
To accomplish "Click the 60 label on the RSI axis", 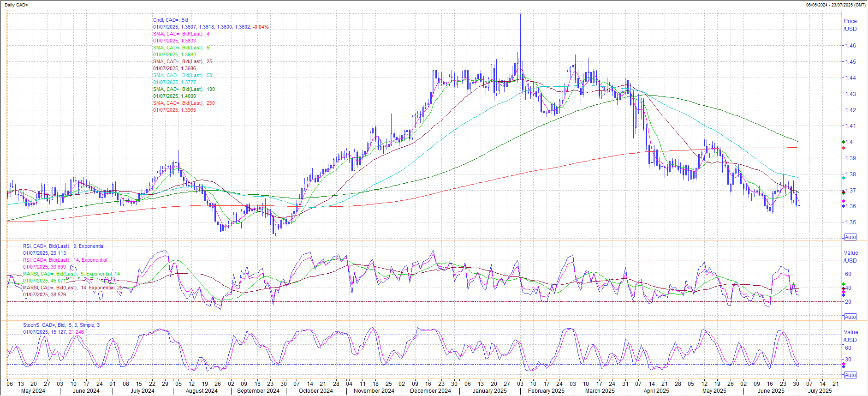I will tap(848, 274).
